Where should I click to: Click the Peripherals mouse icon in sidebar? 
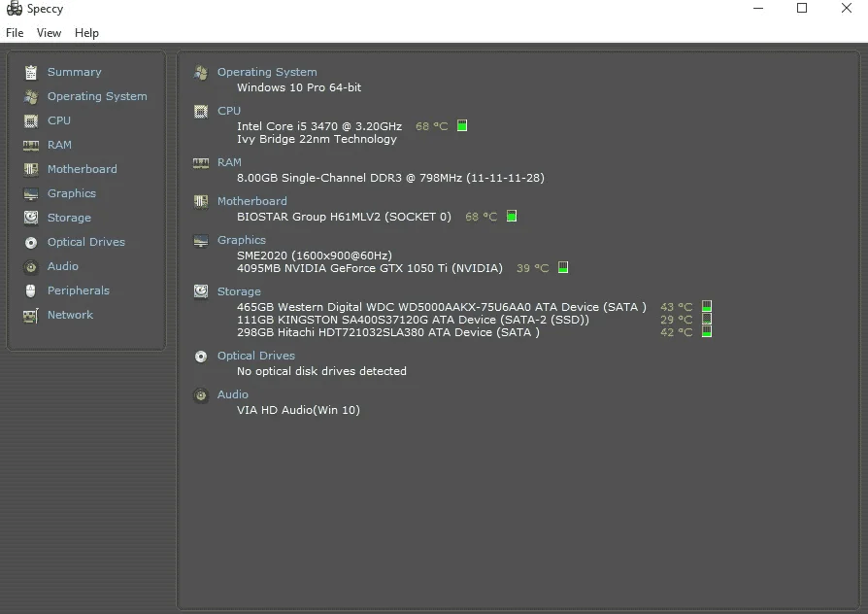(31, 290)
